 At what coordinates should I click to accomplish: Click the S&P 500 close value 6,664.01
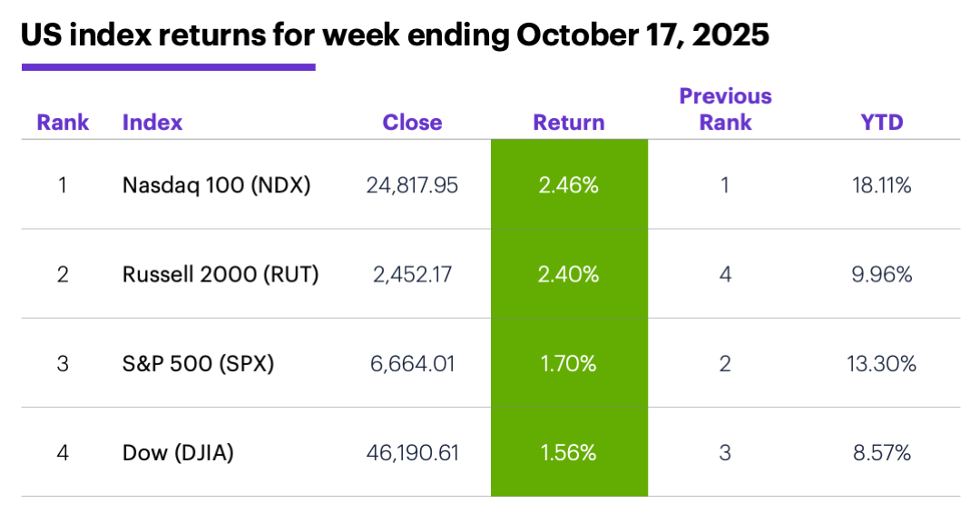click(412, 364)
